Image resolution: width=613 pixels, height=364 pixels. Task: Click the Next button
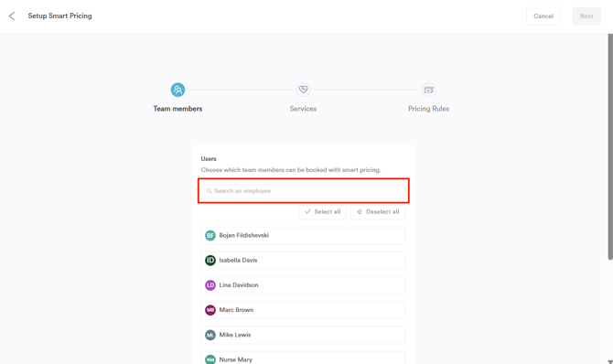tap(586, 16)
